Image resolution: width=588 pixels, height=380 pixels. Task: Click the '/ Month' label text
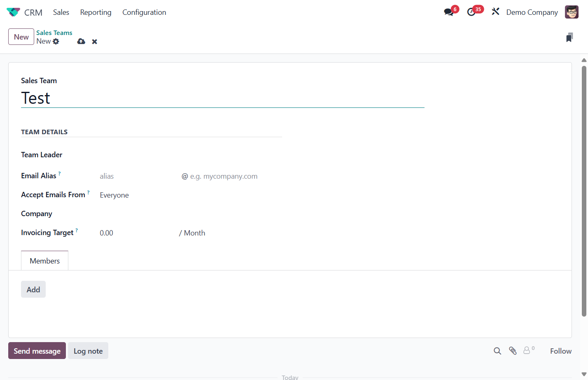192,233
